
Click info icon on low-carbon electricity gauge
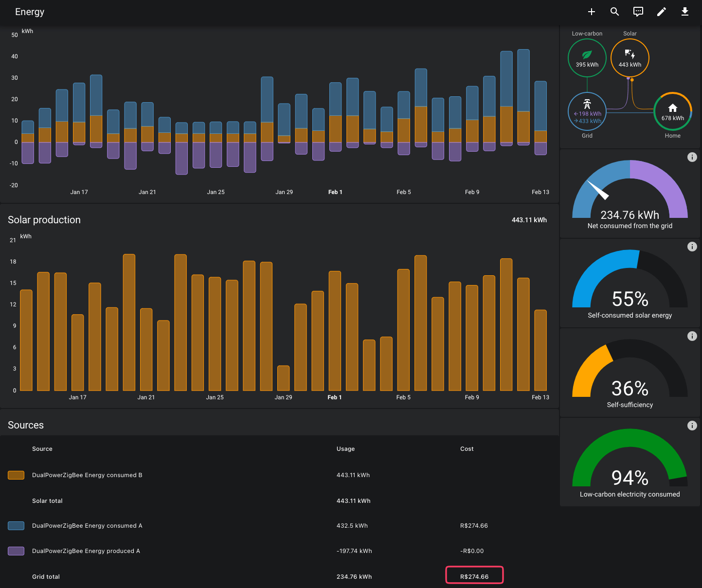coord(692,426)
